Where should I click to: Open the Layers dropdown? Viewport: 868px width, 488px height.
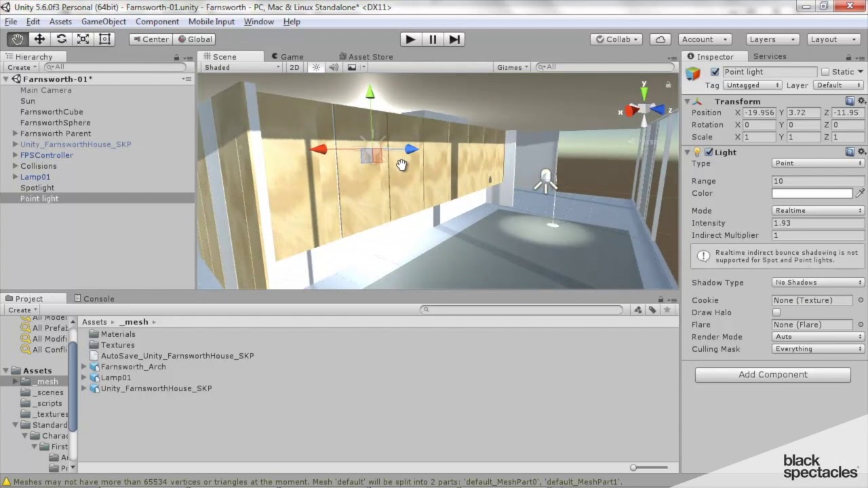pos(772,39)
